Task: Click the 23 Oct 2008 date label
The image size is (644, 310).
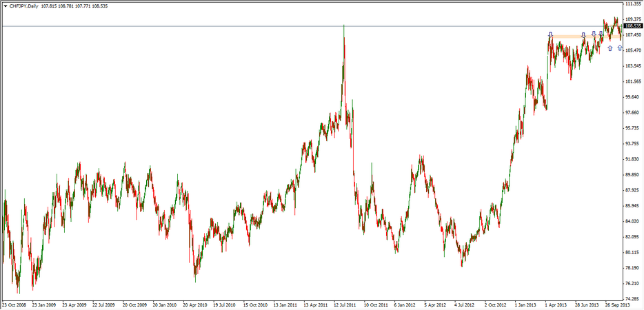Action: coord(15,304)
